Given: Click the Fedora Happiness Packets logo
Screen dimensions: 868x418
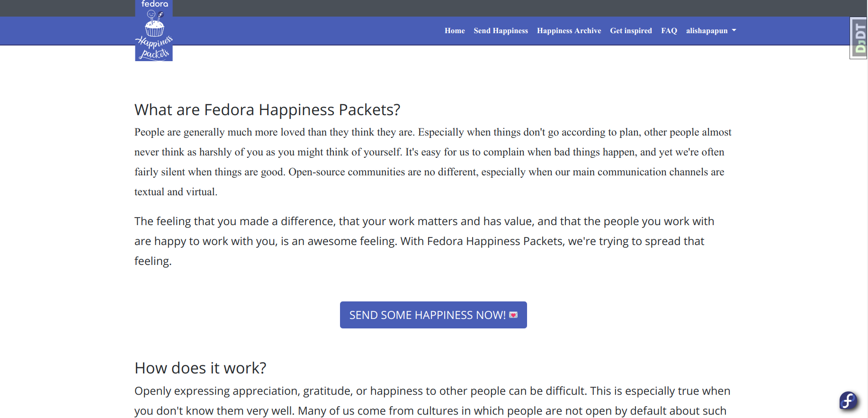Looking at the screenshot, I should click(154, 30).
